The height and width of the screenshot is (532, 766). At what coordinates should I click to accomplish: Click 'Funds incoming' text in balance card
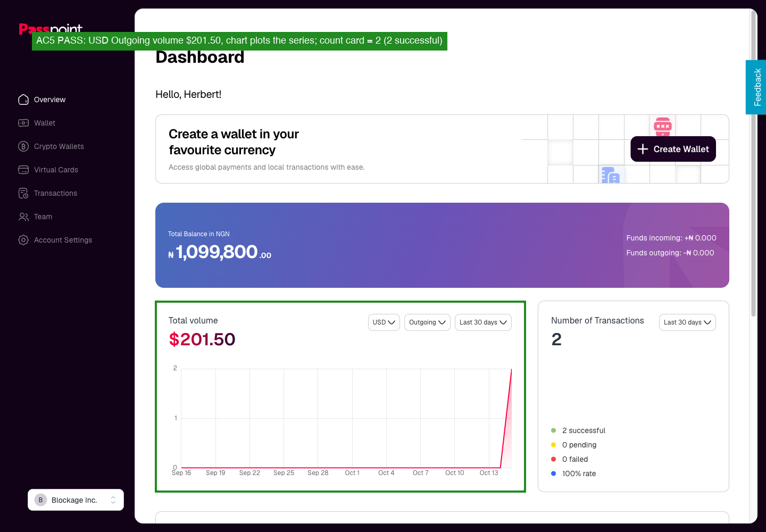[671, 238]
